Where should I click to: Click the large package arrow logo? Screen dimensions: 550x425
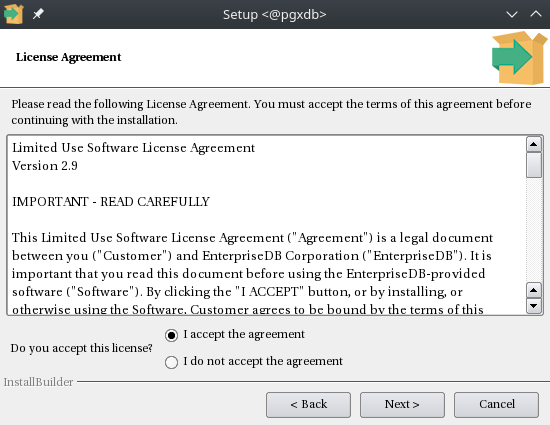click(519, 58)
